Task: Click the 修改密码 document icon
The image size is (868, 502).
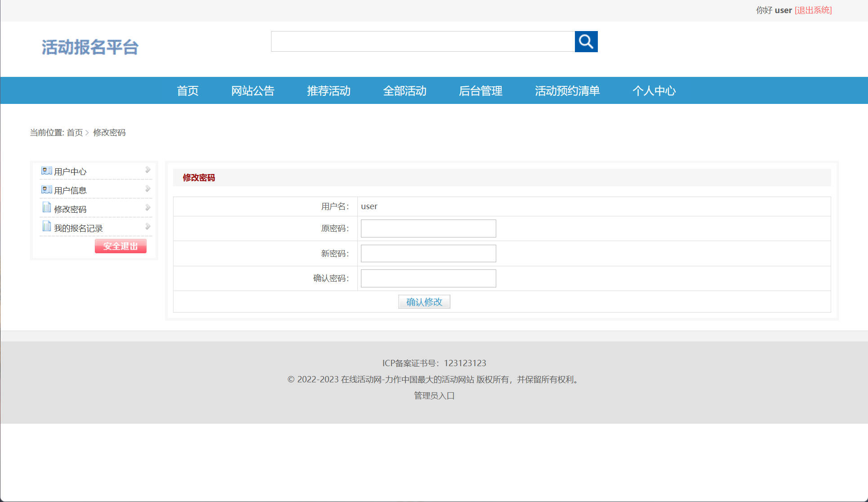Action: pyautogui.click(x=47, y=207)
